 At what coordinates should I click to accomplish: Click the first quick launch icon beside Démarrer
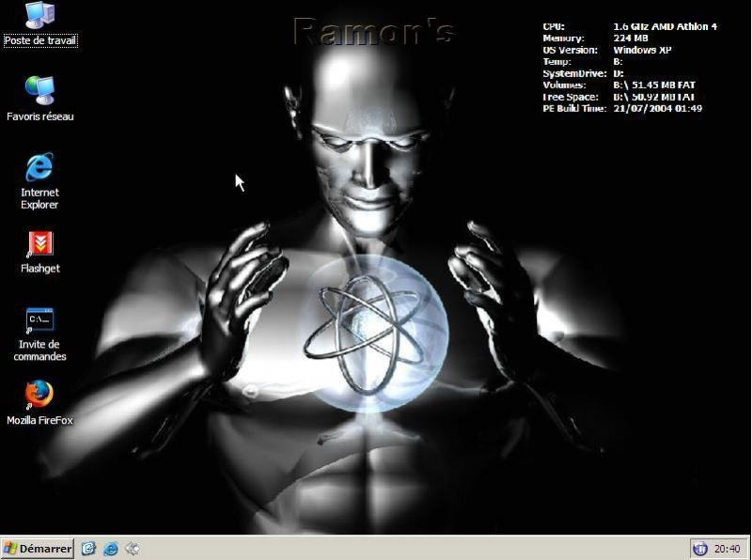[x=89, y=549]
